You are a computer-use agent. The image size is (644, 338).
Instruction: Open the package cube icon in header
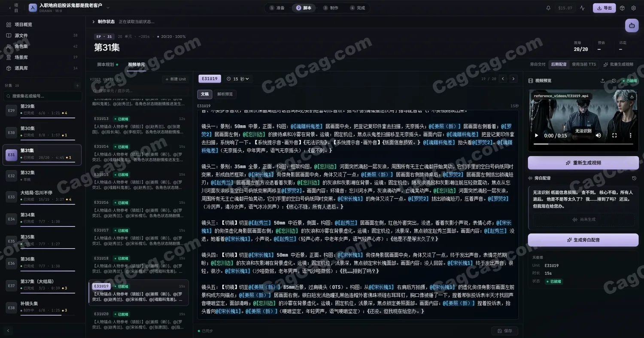click(x=623, y=8)
